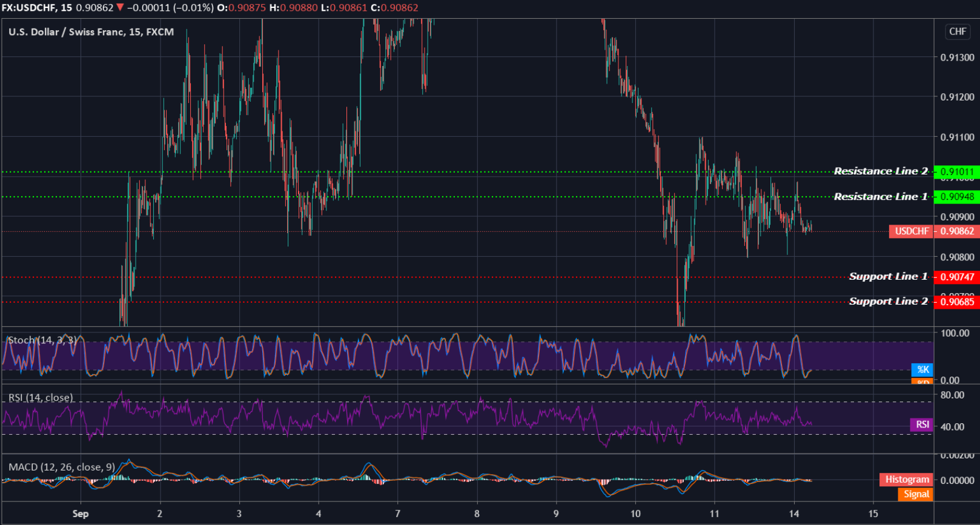The width and height of the screenshot is (980, 525).
Task: Click the 0.90800 price scale value
Action: coord(957,257)
